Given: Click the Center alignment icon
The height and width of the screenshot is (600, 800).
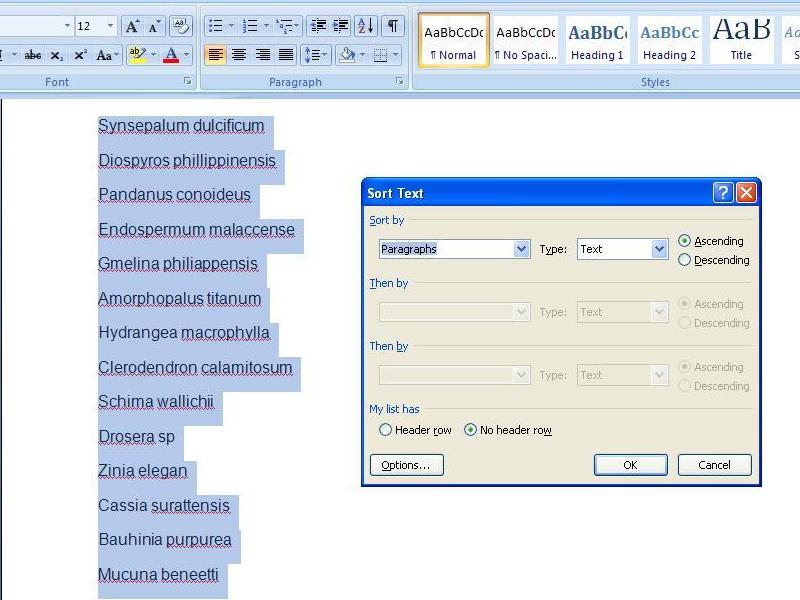Looking at the screenshot, I should (238, 53).
